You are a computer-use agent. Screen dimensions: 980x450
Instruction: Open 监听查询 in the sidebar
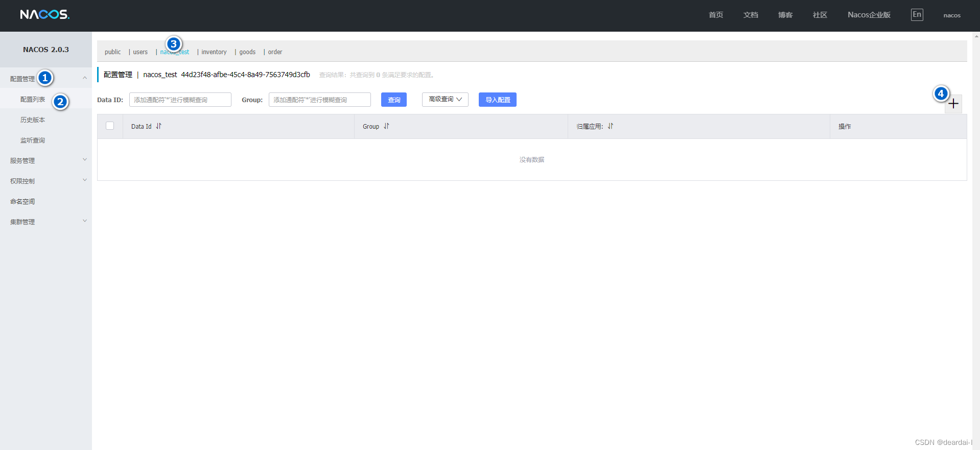(33, 140)
